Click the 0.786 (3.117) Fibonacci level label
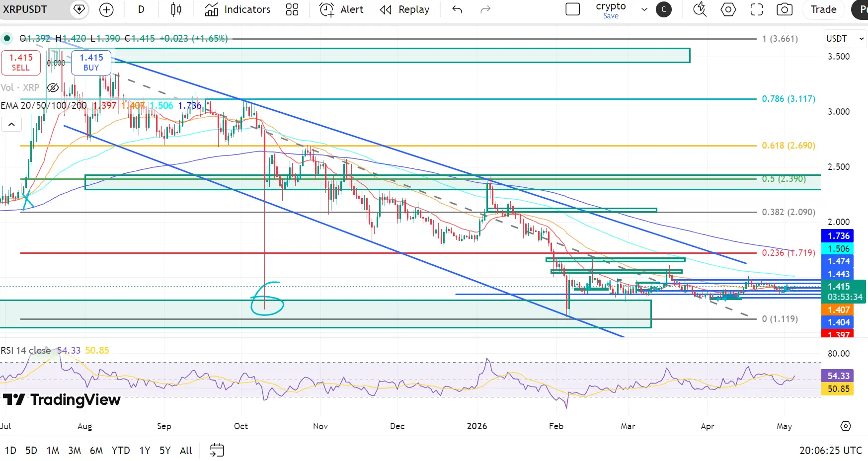This screenshot has height=461, width=868. pos(789,99)
